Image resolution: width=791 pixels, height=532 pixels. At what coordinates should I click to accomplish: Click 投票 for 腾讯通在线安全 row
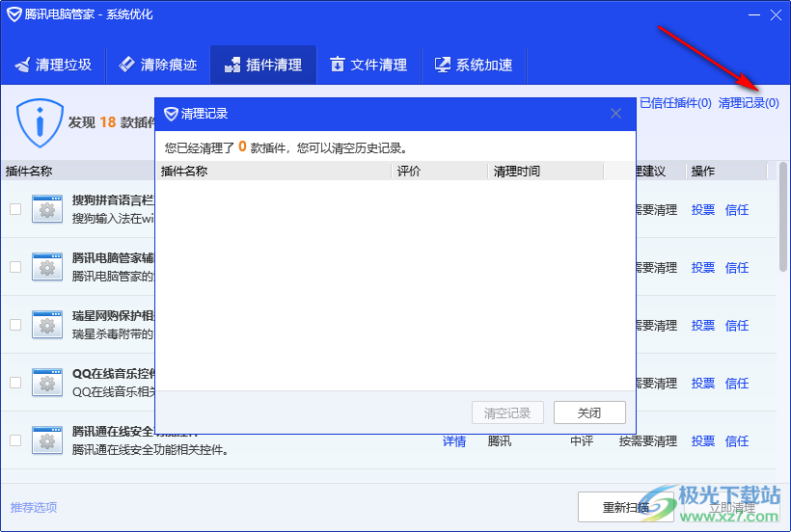tap(702, 441)
